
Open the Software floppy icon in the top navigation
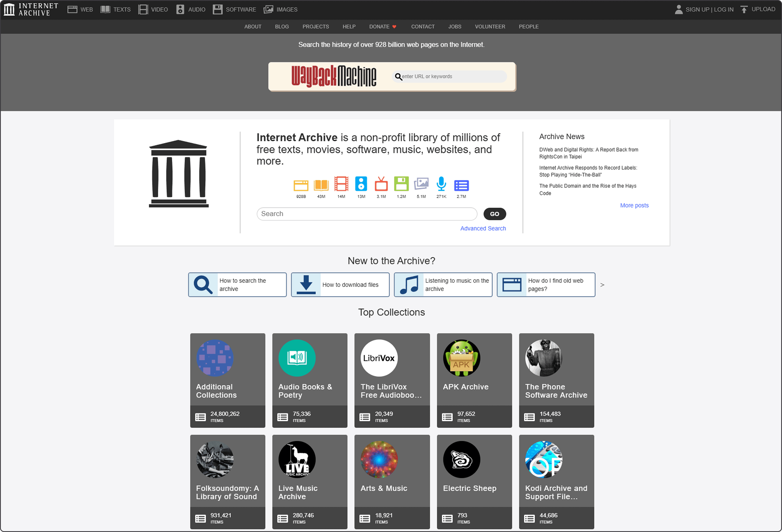[x=218, y=9]
